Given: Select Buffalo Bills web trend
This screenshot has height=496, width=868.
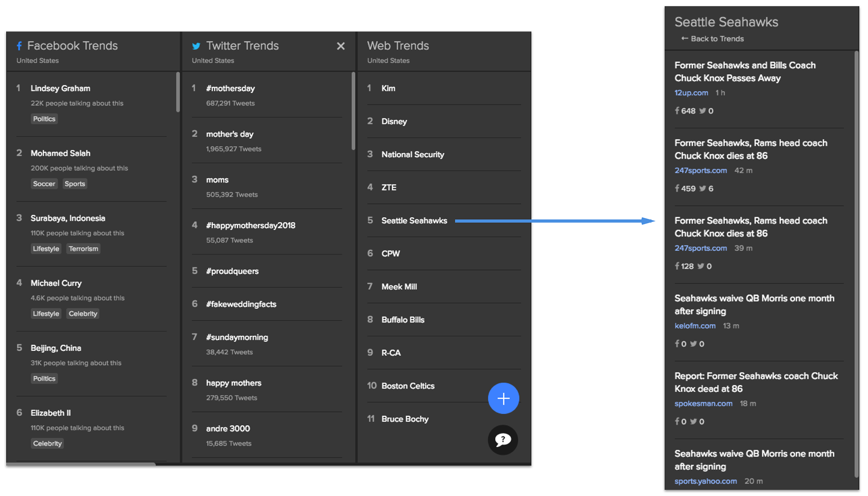Looking at the screenshot, I should point(403,319).
